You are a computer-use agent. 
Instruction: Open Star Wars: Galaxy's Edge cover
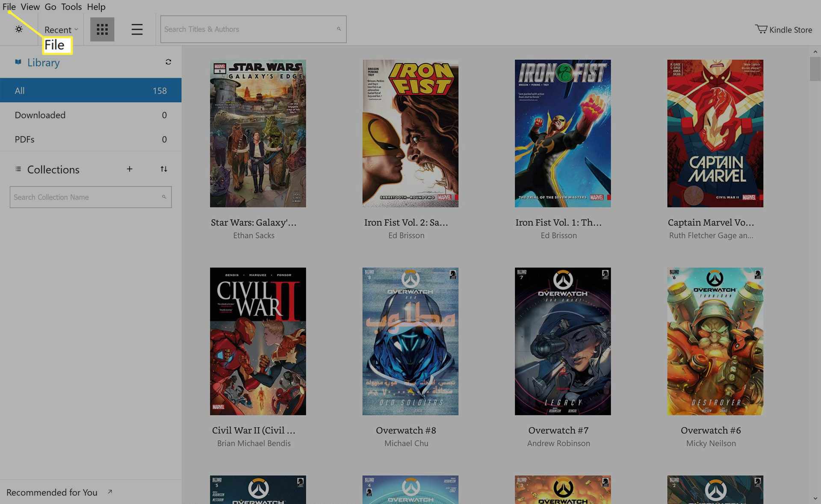258,133
